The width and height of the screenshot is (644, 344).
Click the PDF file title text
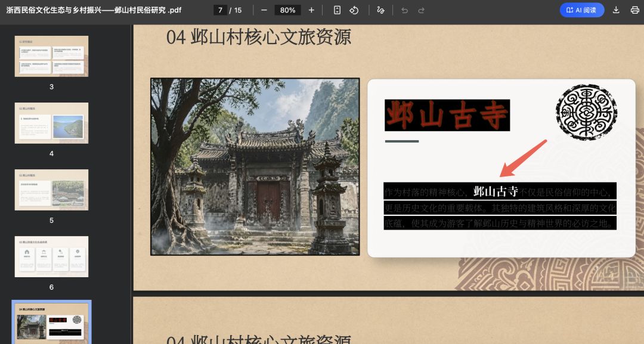(x=94, y=10)
